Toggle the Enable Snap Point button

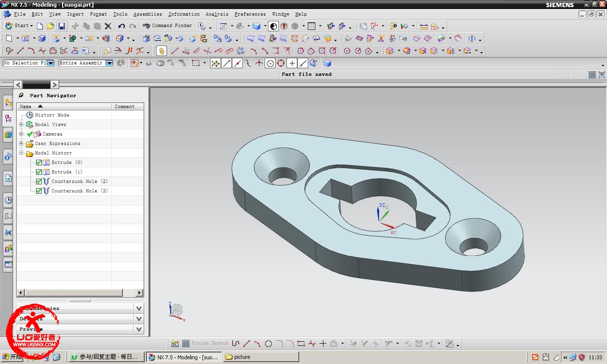[x=215, y=63]
